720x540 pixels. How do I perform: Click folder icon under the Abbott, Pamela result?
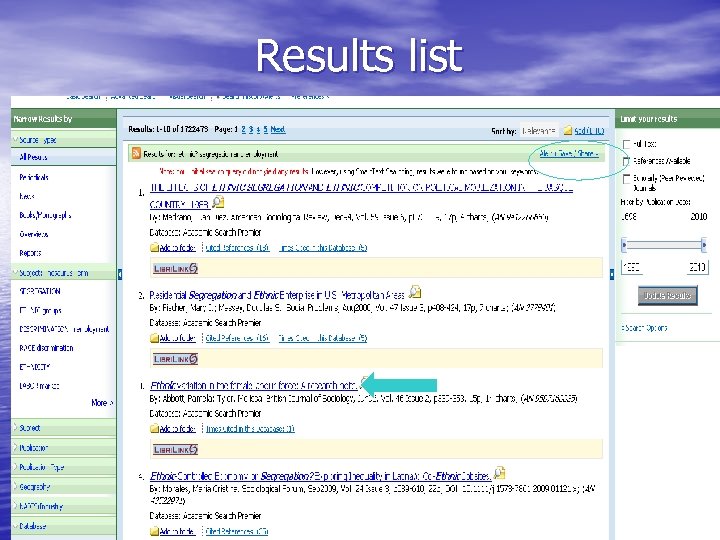(x=154, y=428)
